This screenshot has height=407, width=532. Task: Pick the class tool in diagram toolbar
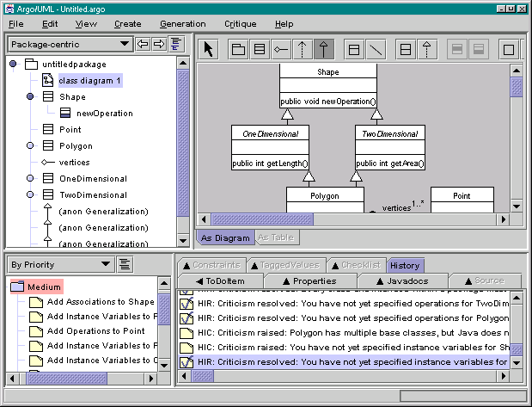260,49
